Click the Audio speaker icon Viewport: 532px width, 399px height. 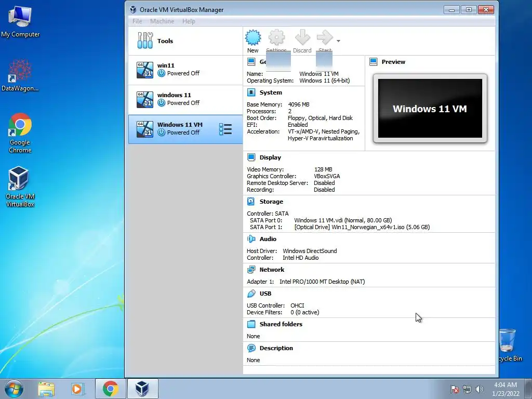tap(251, 239)
